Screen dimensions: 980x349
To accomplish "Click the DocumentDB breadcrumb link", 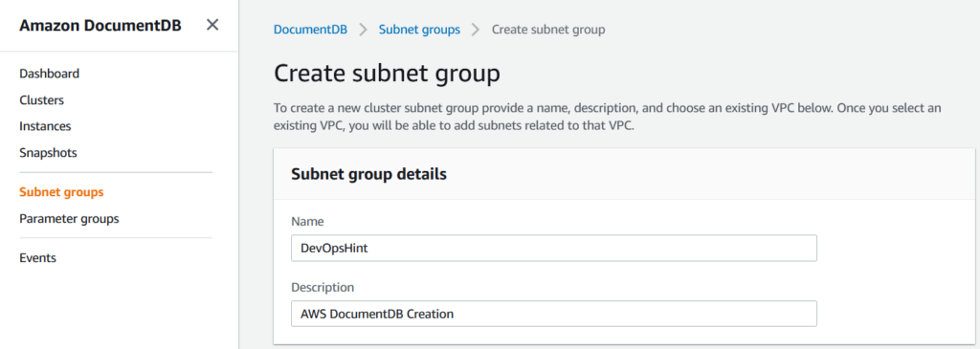I will 311,30.
